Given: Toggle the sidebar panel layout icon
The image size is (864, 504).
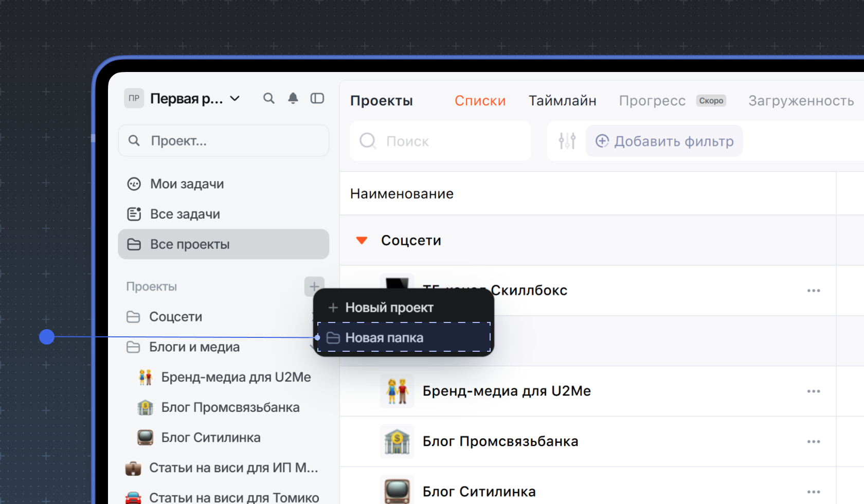Looking at the screenshot, I should 317,98.
